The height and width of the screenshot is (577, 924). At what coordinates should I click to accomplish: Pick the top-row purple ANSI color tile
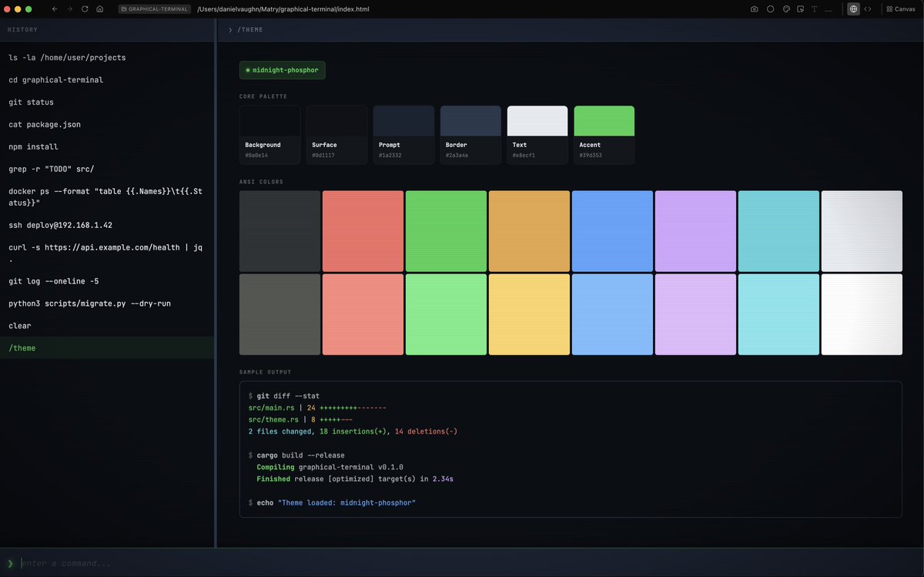point(695,231)
